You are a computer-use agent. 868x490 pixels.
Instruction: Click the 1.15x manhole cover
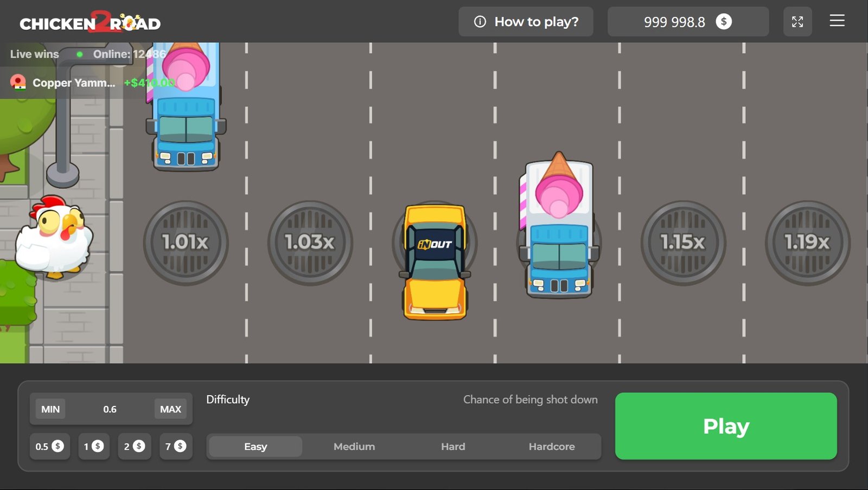(682, 243)
